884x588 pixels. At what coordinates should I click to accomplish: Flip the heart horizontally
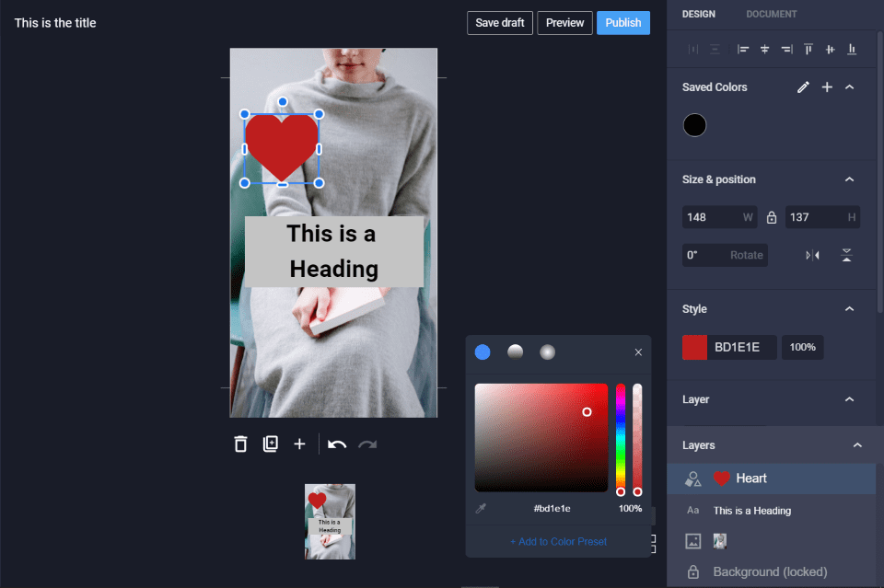(812, 255)
